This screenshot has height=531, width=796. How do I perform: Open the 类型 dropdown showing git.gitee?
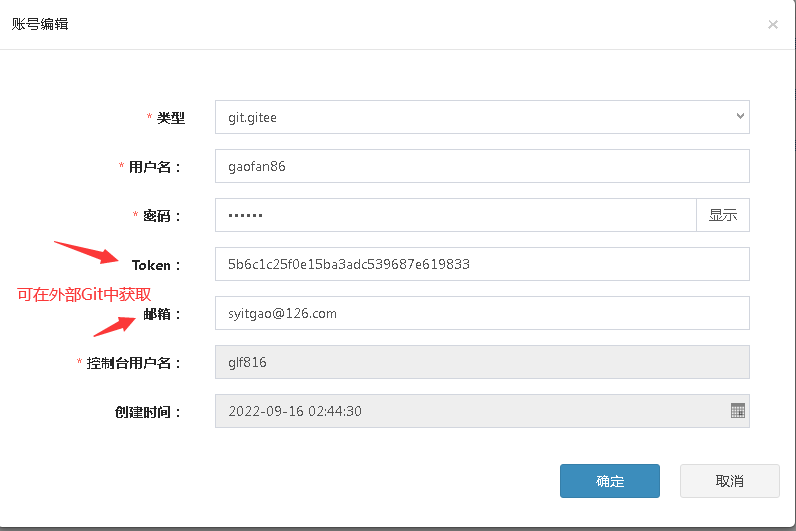coord(482,117)
